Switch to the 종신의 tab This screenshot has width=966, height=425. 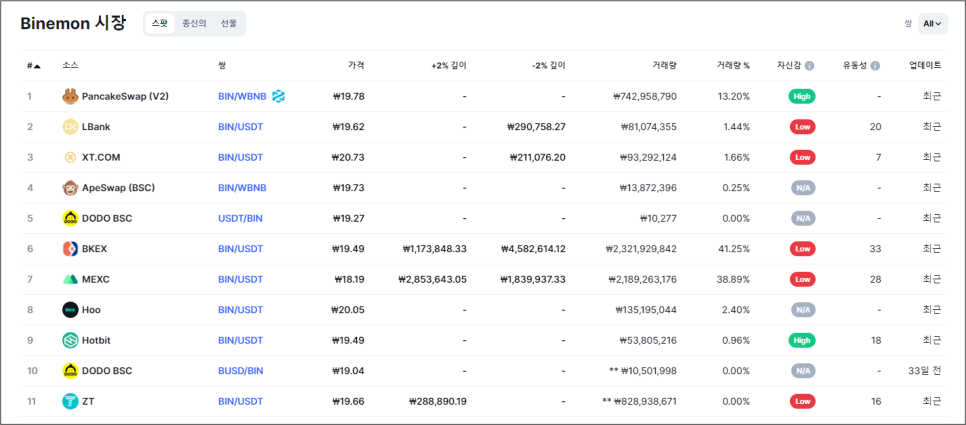click(x=194, y=24)
